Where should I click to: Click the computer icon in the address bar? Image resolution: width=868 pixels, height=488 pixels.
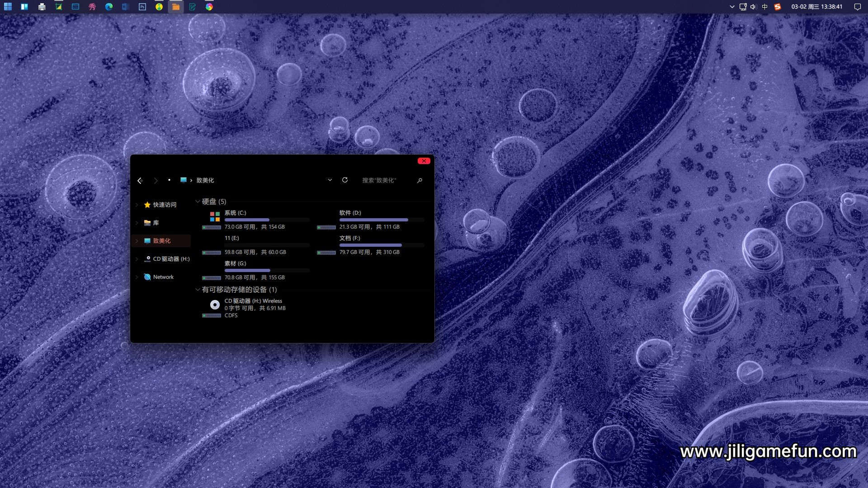184,180
